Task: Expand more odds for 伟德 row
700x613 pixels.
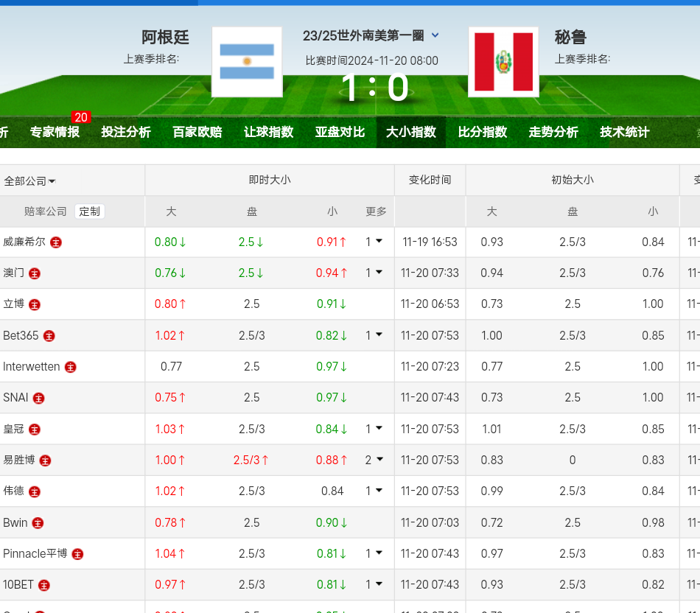Action: point(374,491)
